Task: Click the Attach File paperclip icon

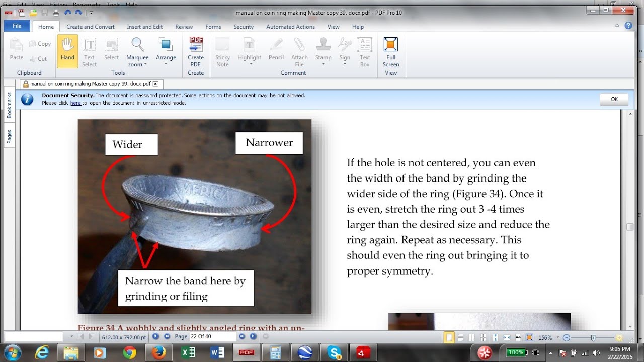Action: [299, 45]
